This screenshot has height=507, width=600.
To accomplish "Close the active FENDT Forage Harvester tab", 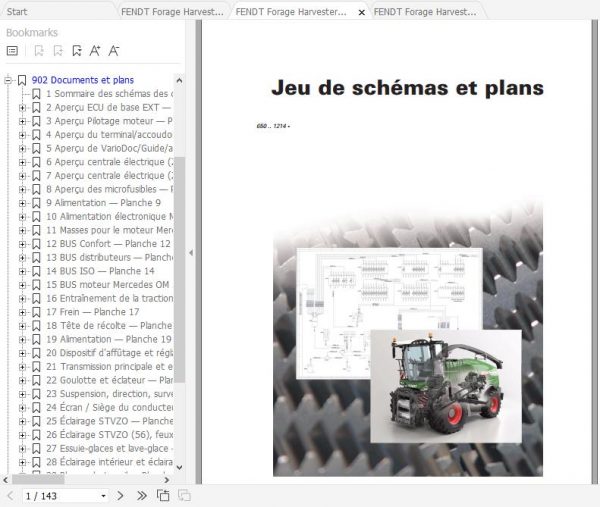I will coord(361,13).
